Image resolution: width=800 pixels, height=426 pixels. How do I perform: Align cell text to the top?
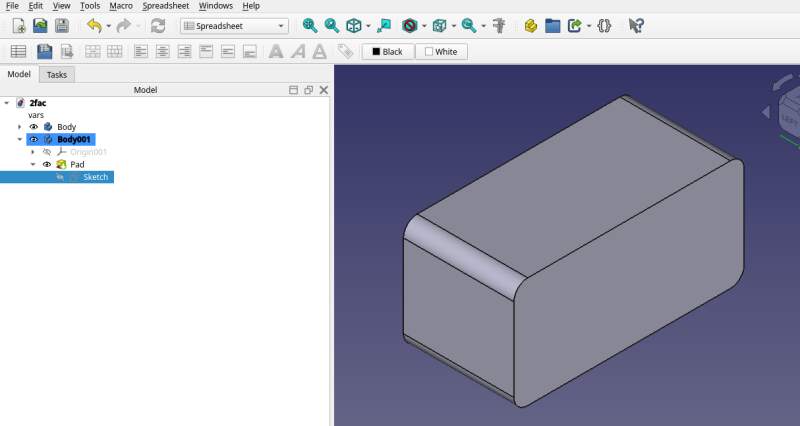[206, 52]
